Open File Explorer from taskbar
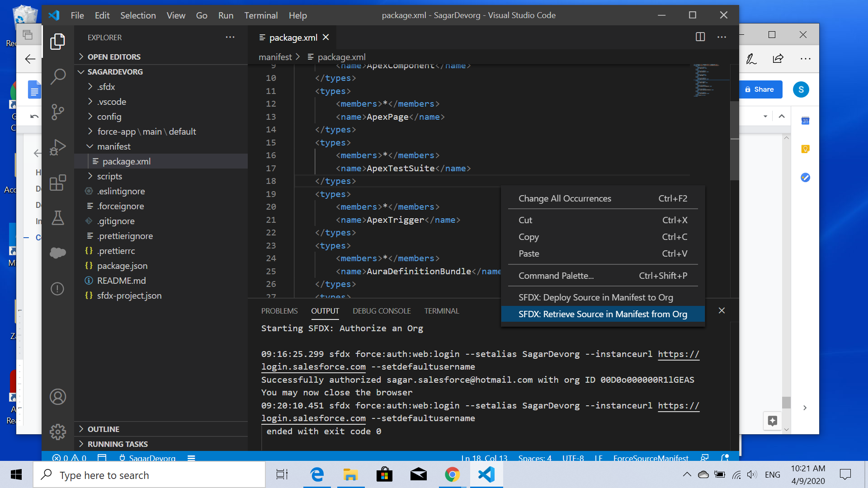Screen dimensions: 868x488 coord(350,474)
